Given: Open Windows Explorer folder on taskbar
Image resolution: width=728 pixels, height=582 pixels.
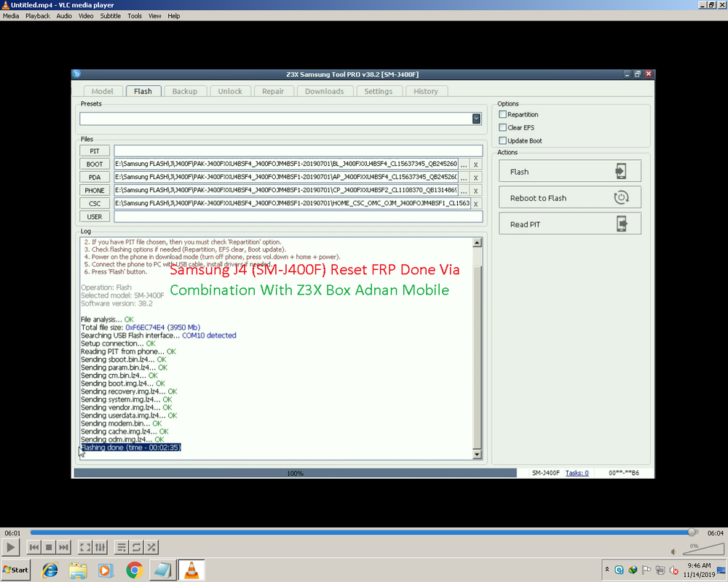Looking at the screenshot, I should (78, 570).
